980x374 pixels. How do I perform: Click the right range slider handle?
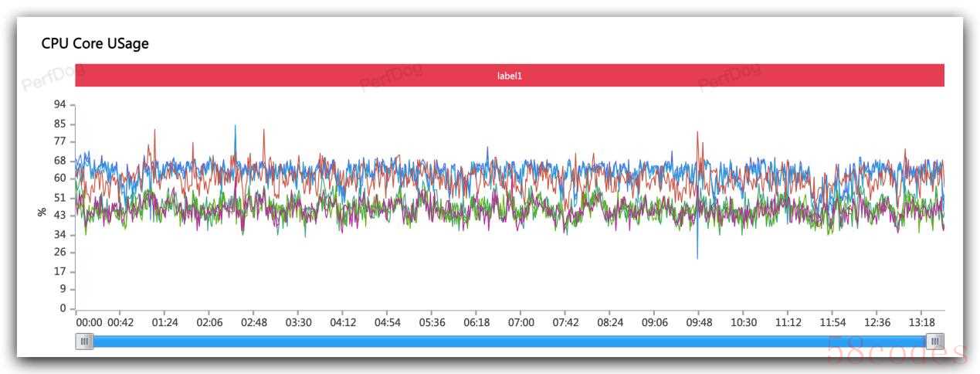point(934,341)
